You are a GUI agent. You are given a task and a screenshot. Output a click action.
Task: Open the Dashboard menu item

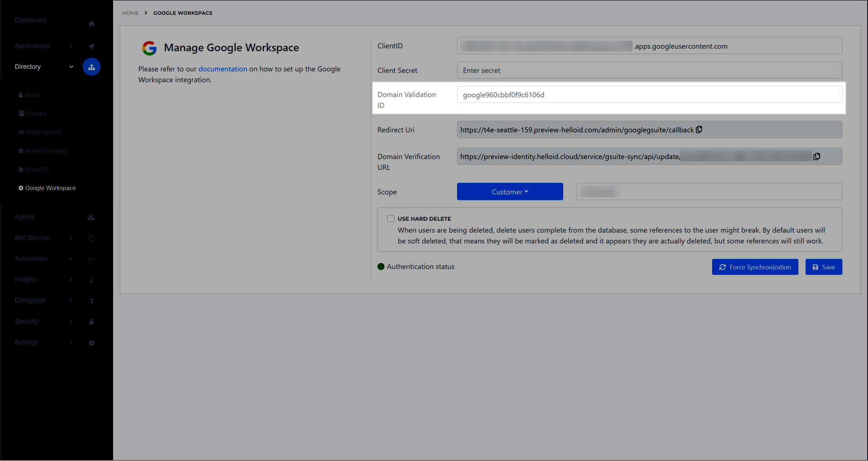click(x=30, y=20)
